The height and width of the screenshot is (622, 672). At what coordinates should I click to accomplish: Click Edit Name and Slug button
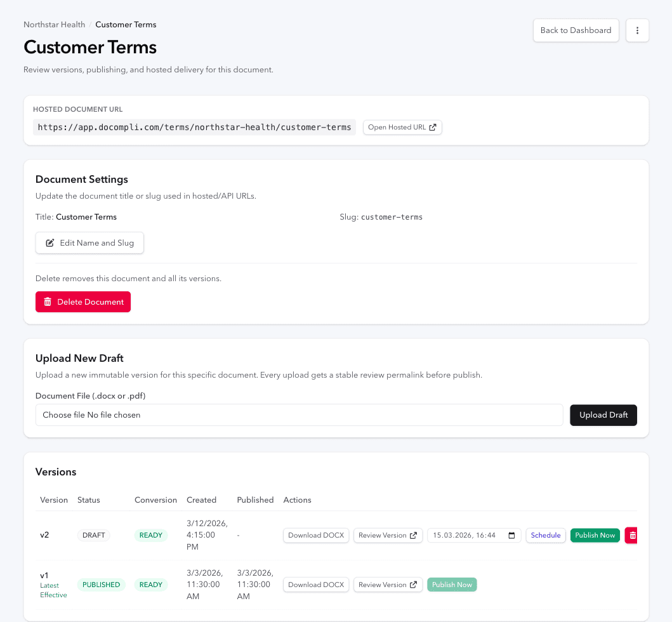pos(89,243)
